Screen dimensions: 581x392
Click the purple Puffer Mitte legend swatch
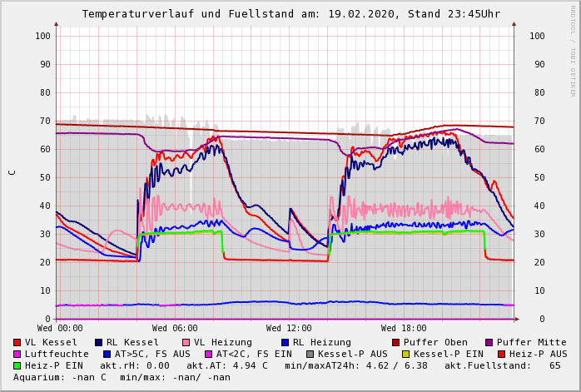(x=489, y=342)
